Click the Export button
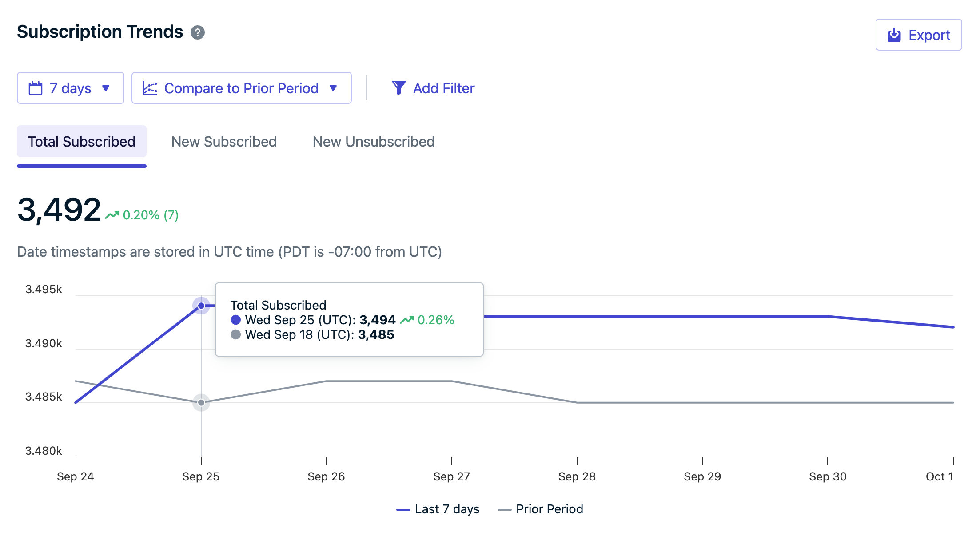 918,35
